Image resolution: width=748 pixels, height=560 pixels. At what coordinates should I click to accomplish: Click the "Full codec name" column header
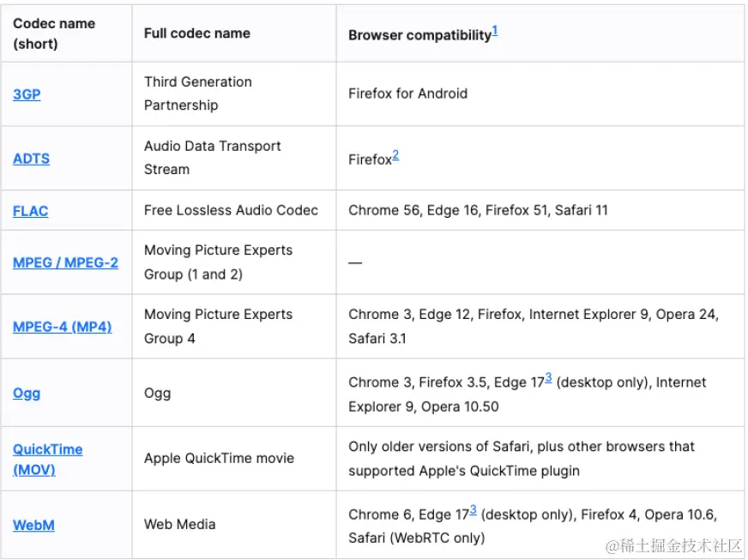tap(197, 33)
